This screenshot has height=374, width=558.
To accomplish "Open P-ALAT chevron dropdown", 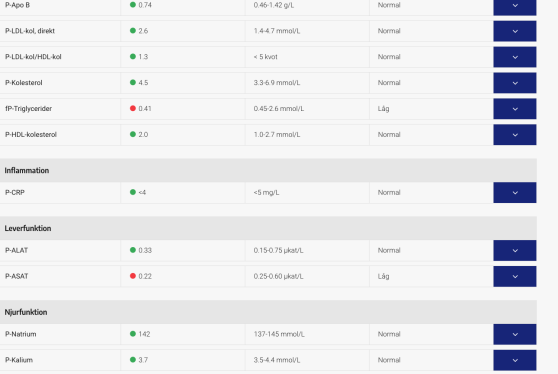I will point(515,251).
